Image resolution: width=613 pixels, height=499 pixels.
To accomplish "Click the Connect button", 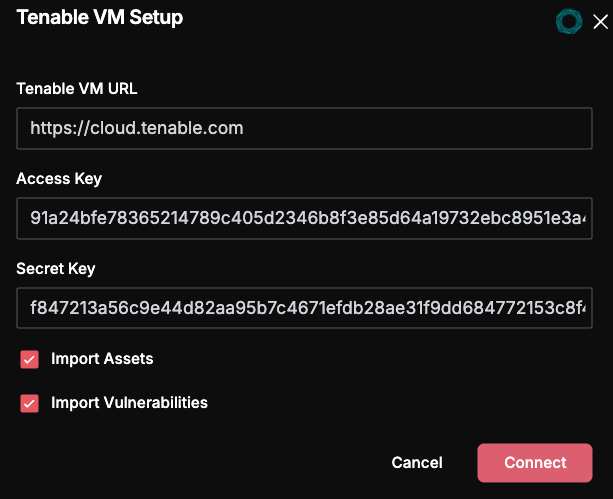I will 535,463.
